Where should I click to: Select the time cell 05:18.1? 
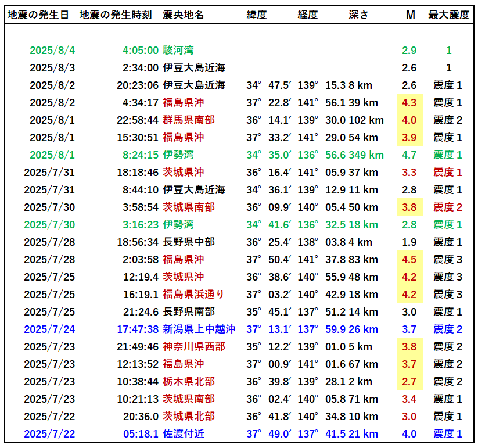(141, 433)
